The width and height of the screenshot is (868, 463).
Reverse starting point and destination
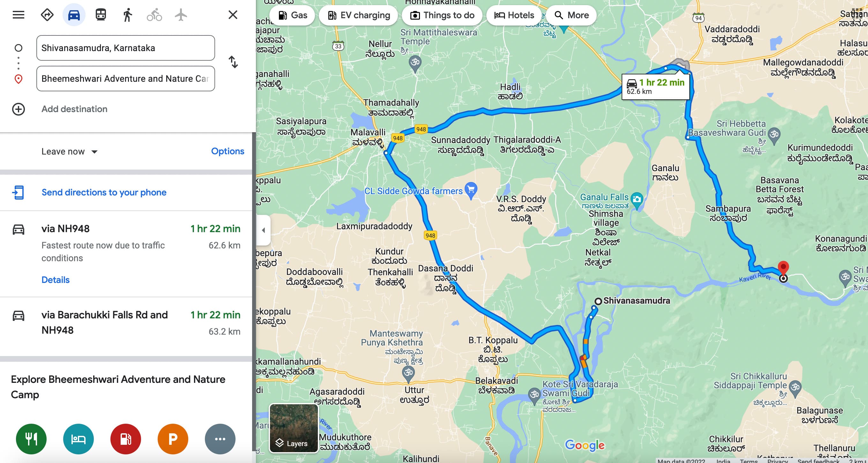233,62
